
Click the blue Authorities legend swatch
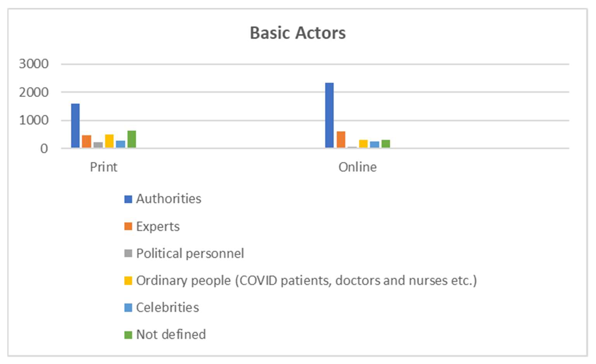tap(128, 199)
